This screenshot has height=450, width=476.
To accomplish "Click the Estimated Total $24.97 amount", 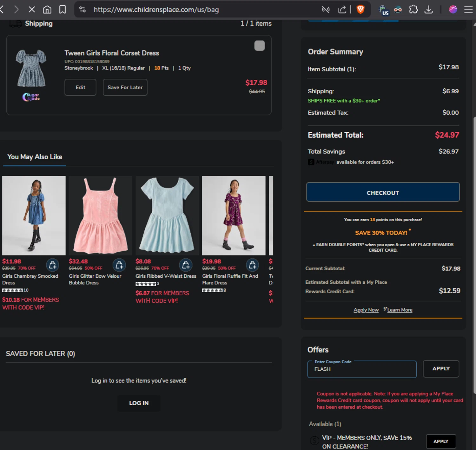I will click(x=447, y=135).
